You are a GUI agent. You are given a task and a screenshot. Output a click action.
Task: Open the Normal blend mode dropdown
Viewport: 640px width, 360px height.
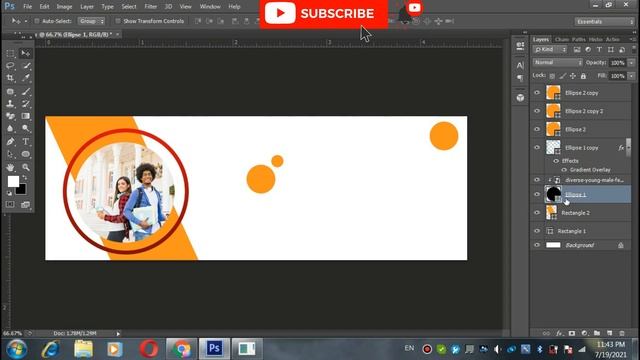click(x=558, y=63)
